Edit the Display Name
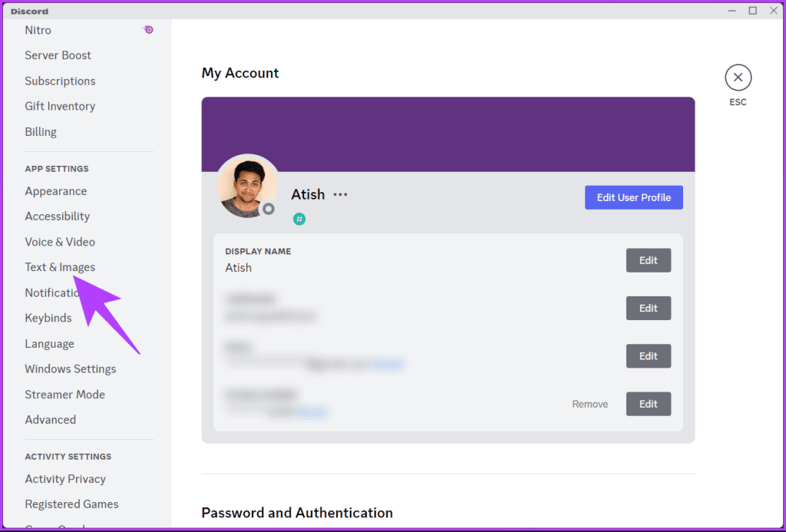This screenshot has height=532, width=786. [648, 260]
